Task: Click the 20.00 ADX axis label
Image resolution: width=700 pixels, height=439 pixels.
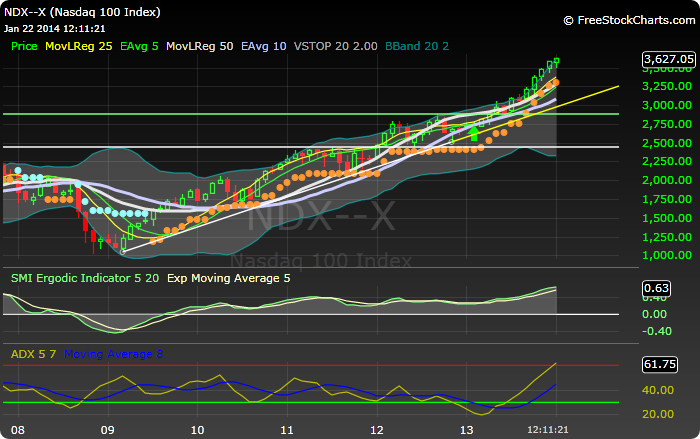Action: pos(658,414)
